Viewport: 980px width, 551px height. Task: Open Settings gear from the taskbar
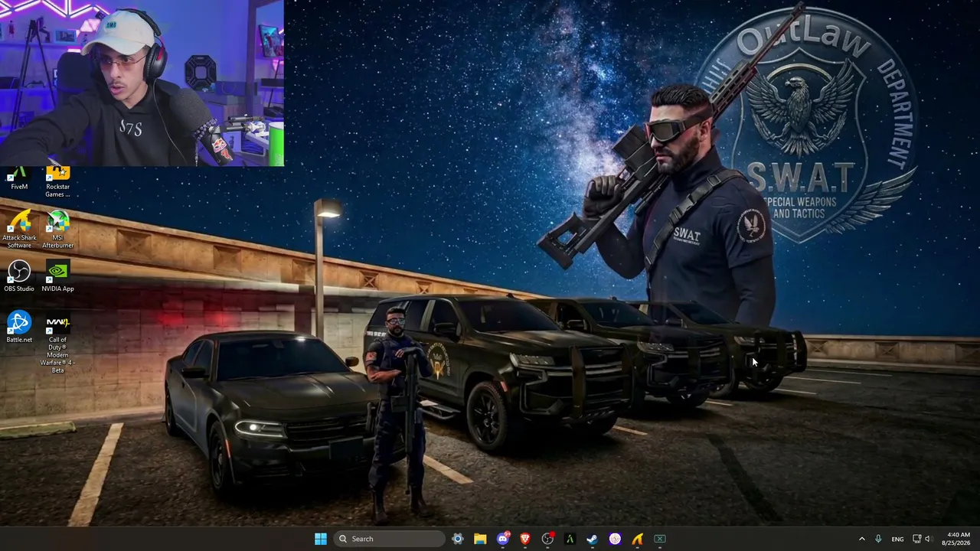click(x=458, y=539)
